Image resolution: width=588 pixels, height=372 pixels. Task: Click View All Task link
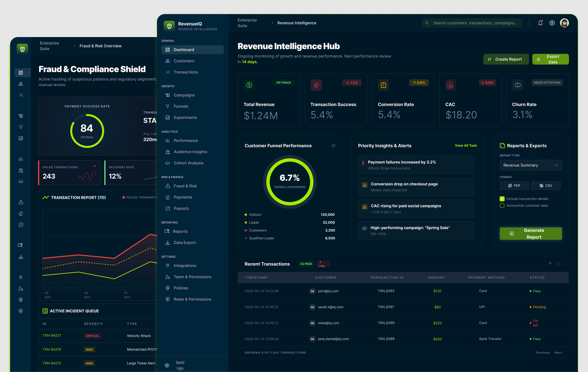click(465, 146)
